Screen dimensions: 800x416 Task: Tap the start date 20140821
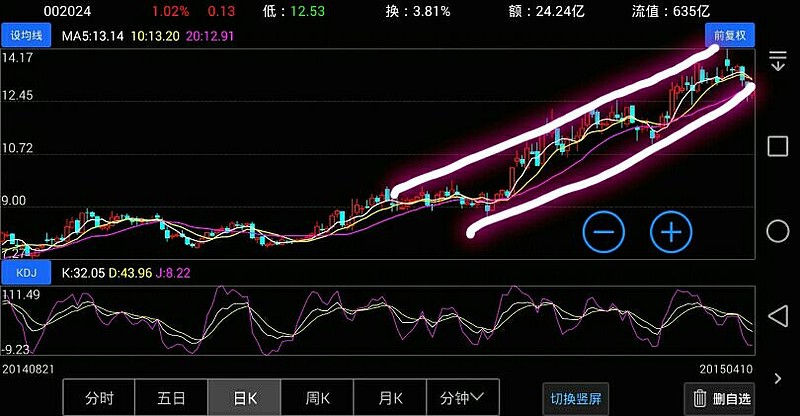(28, 369)
